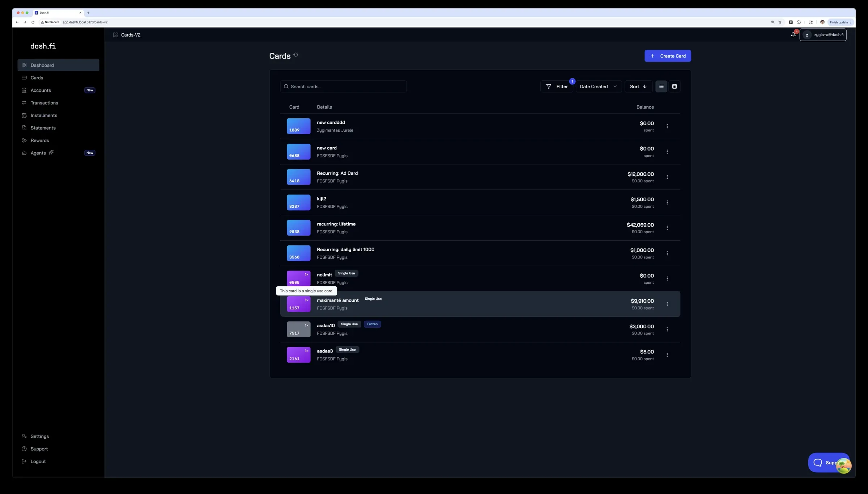This screenshot has width=868, height=494.
Task: Open Rewards in the sidebar
Action: [58, 140]
